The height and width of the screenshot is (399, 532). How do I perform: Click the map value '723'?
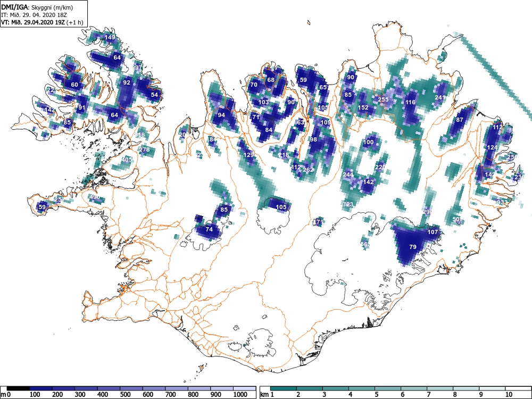pos(348,204)
